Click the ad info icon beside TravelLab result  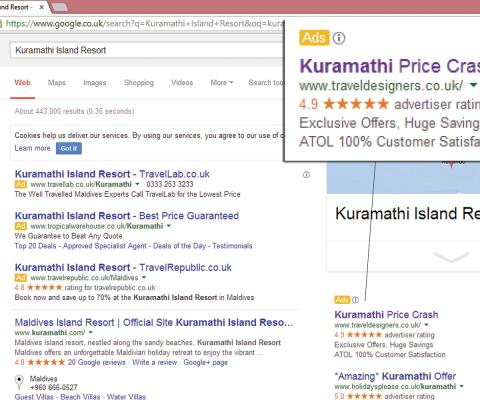tap(306, 174)
